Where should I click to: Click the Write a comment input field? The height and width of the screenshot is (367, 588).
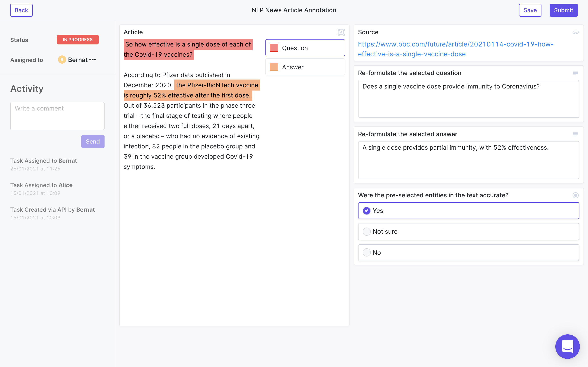click(x=57, y=116)
